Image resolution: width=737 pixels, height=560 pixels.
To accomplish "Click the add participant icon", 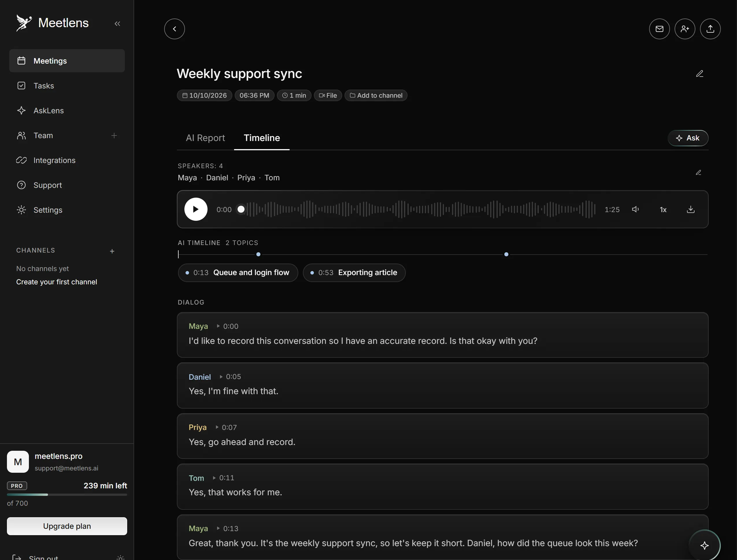I will pyautogui.click(x=685, y=29).
